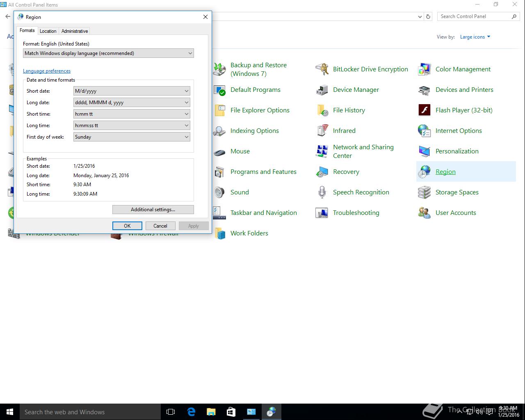525x420 pixels.
Task: Open the Flash Player (32-bit) icon
Action: coord(425,110)
